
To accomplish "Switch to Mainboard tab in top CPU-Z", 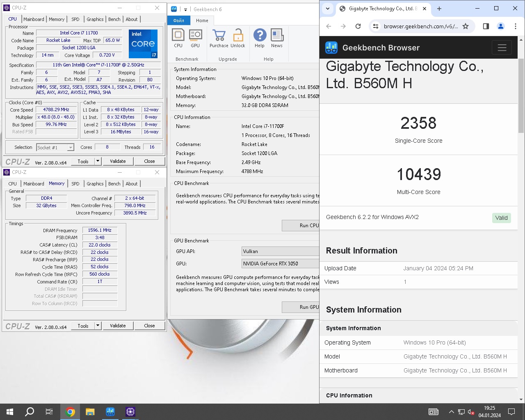I will [x=34, y=19].
